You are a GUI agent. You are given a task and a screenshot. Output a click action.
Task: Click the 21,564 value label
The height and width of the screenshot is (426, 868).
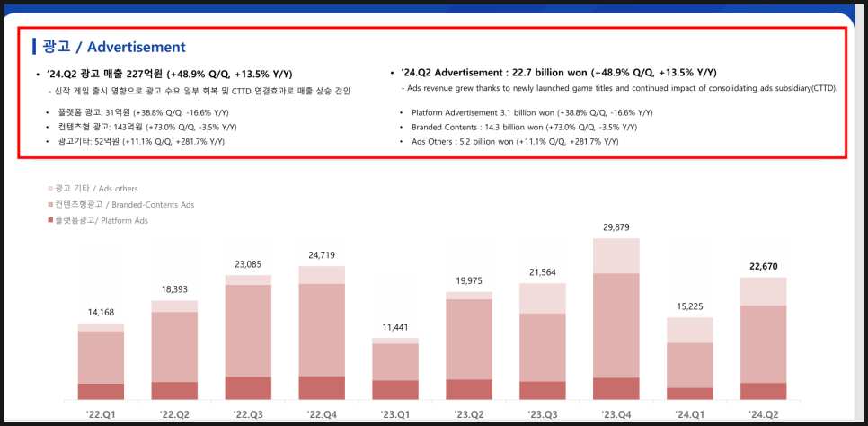(543, 272)
